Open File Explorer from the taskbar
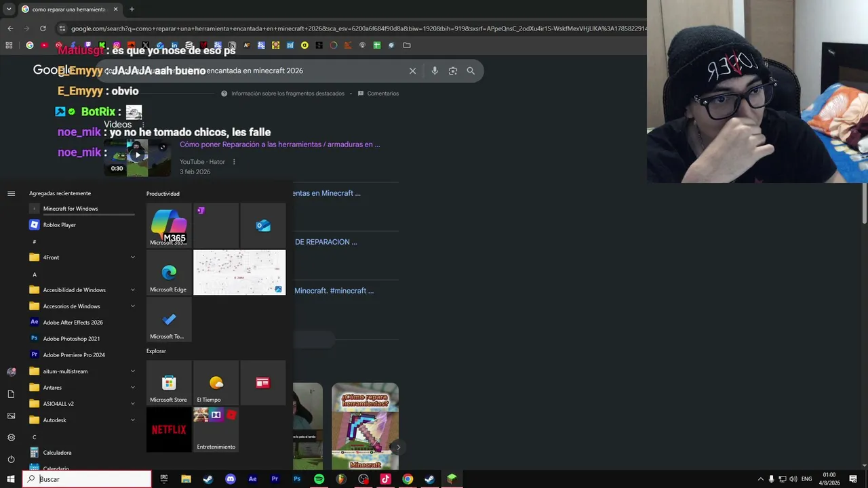Viewport: 868px width, 488px height. pyautogui.click(x=186, y=479)
